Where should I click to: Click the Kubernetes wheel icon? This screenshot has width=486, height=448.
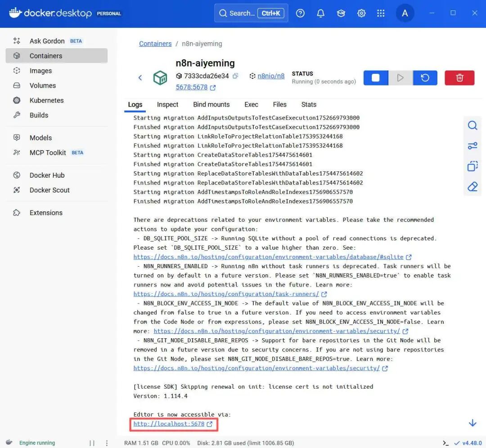click(17, 100)
